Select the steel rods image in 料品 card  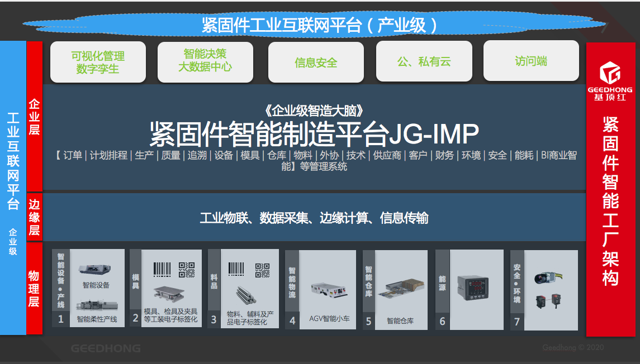pos(246,295)
